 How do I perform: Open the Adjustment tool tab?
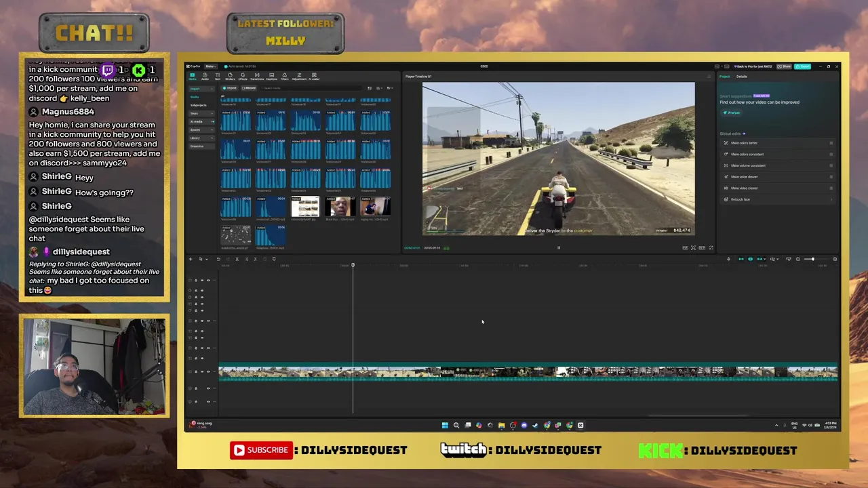(299, 76)
